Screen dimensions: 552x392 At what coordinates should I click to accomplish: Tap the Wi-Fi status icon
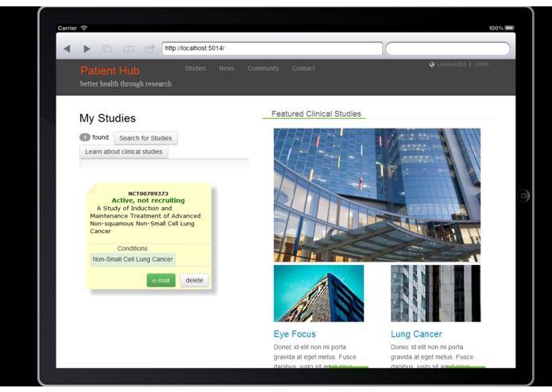click(x=83, y=28)
